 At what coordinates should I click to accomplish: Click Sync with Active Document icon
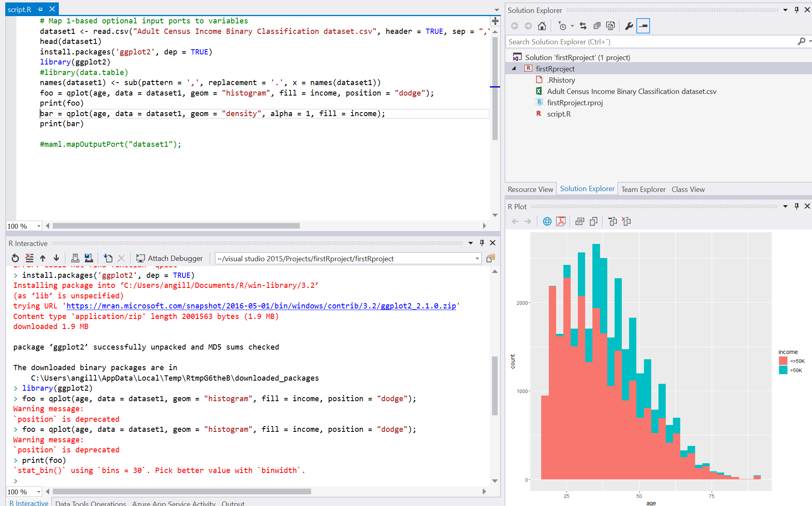click(x=583, y=26)
